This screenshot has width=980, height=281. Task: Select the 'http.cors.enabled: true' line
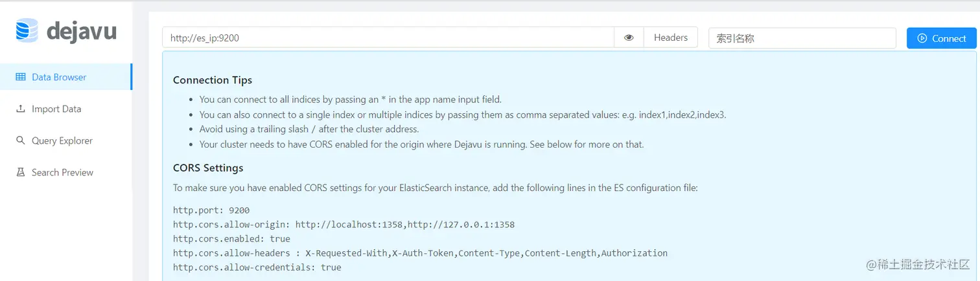pos(231,239)
